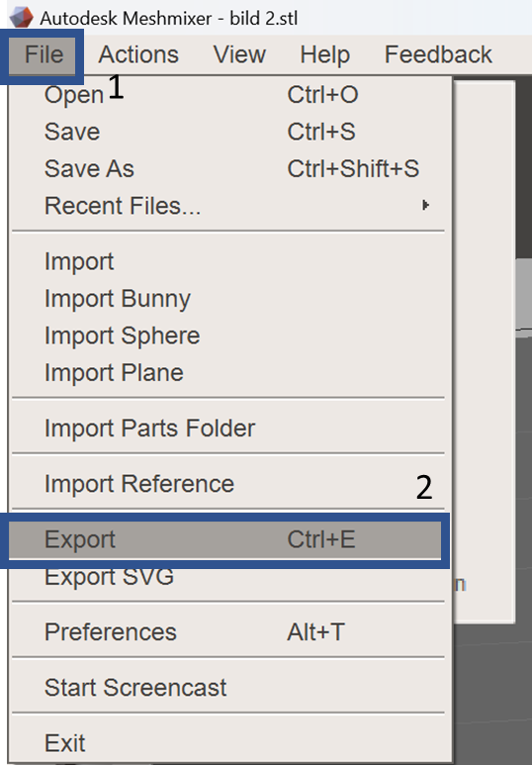Open the Actions menu
The width and height of the screenshot is (532, 765).
click(138, 54)
